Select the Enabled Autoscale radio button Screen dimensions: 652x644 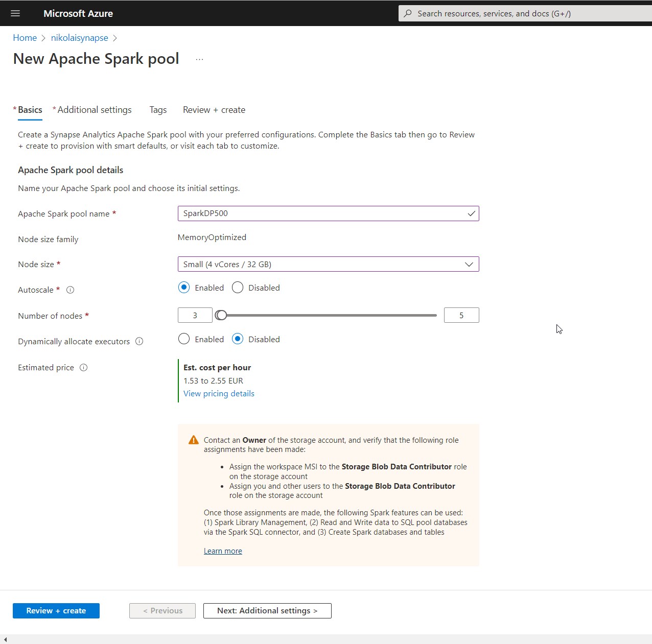183,288
